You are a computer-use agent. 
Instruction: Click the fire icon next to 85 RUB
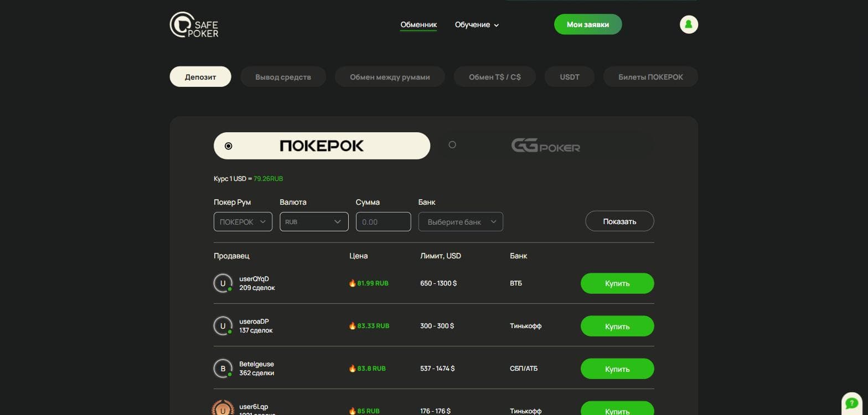352,411
